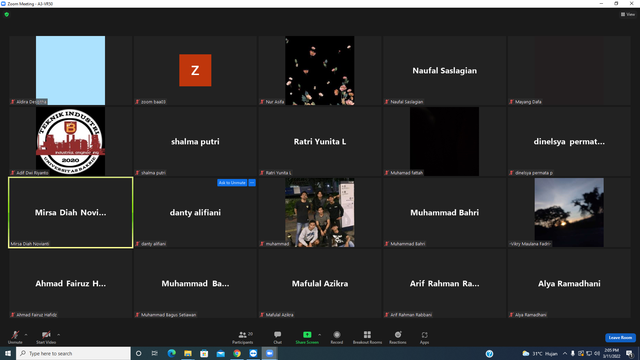The image size is (640, 360).
Task: Select Aldira's light blue picture tile
Action: coord(70,70)
